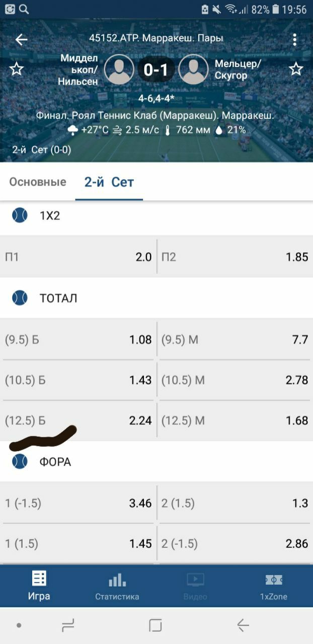Open the three-dot overflow menu

295,39
